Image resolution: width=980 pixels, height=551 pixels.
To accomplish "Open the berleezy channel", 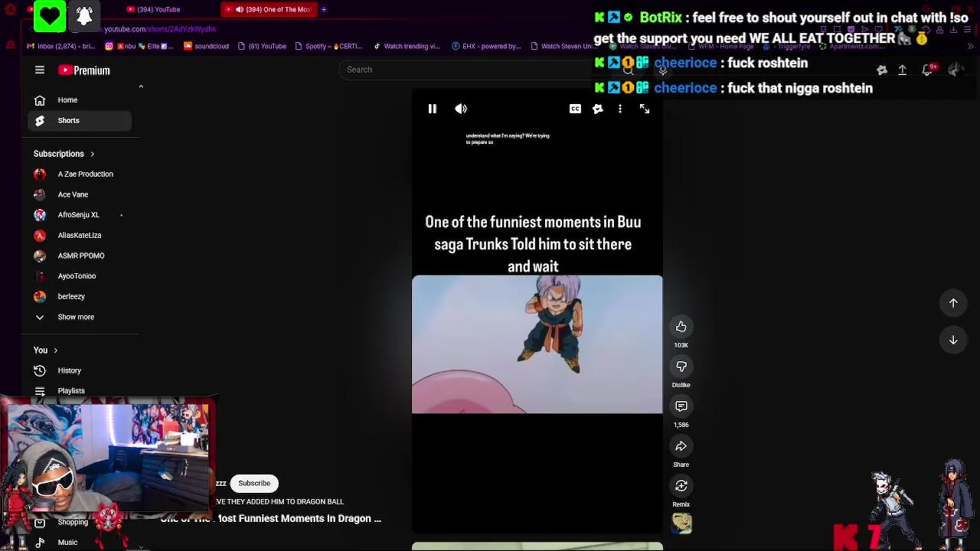I will click(x=80, y=297).
